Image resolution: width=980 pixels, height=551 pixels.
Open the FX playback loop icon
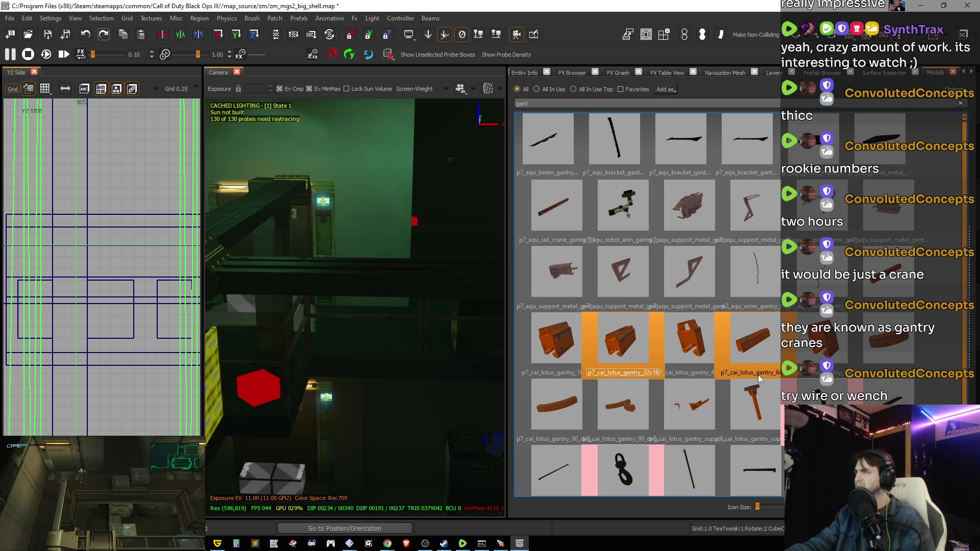coord(81,54)
